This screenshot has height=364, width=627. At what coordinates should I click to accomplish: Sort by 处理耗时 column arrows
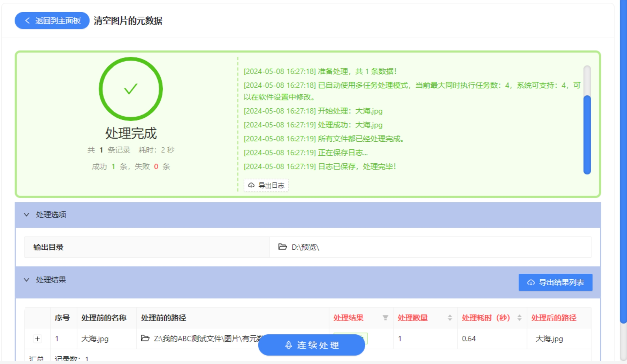pyautogui.click(x=519, y=318)
